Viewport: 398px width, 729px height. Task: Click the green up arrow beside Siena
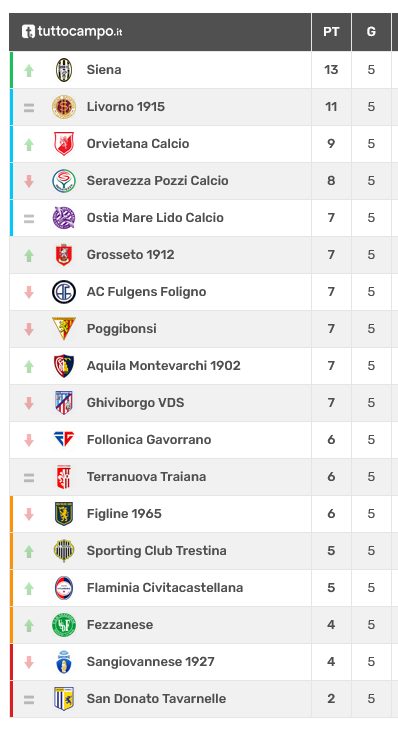click(29, 70)
